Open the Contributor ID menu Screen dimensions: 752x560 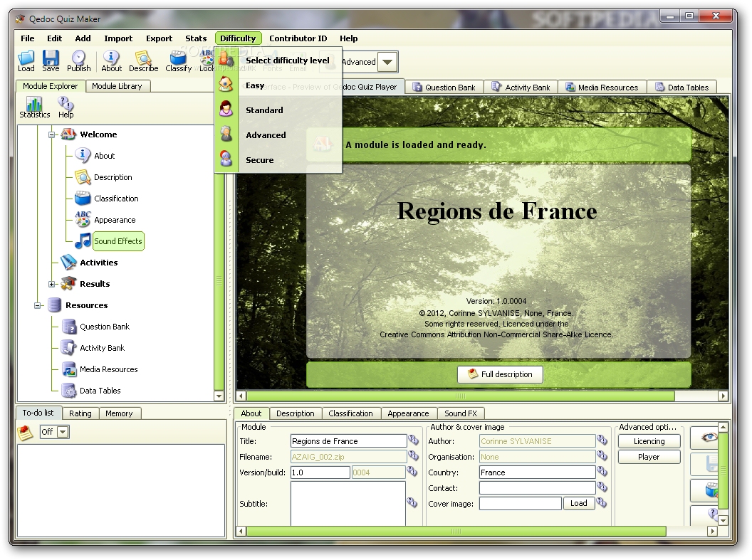coord(298,38)
